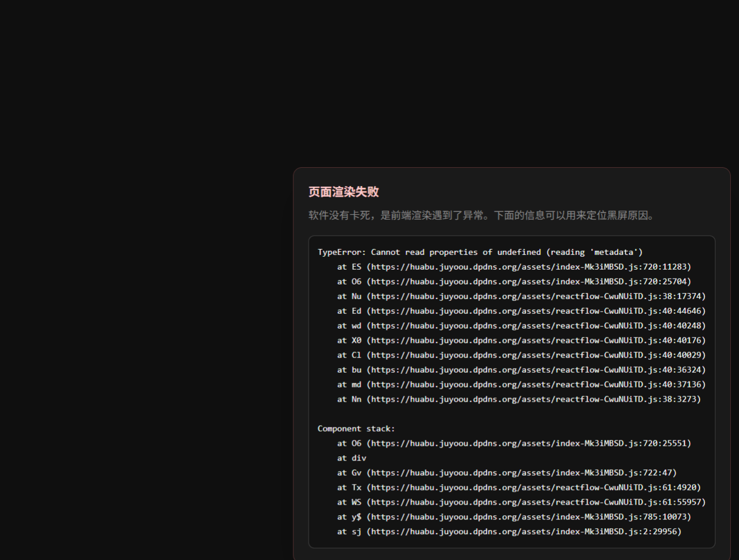Click the 'at O6' line ending 720:25704
This screenshot has height=560, width=739.
click(514, 281)
